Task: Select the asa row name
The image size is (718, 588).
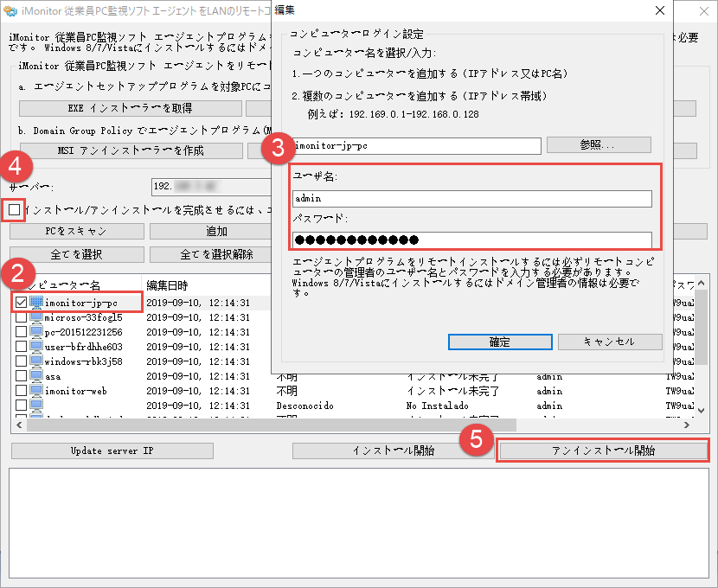Action: 53,376
